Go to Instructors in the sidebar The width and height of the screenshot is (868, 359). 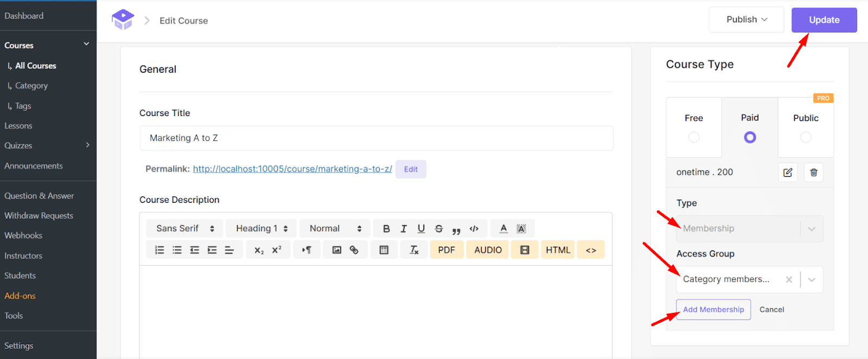23,256
